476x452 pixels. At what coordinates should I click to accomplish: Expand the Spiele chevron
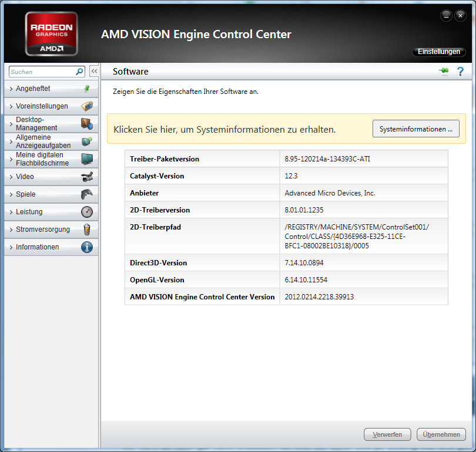coord(11,194)
